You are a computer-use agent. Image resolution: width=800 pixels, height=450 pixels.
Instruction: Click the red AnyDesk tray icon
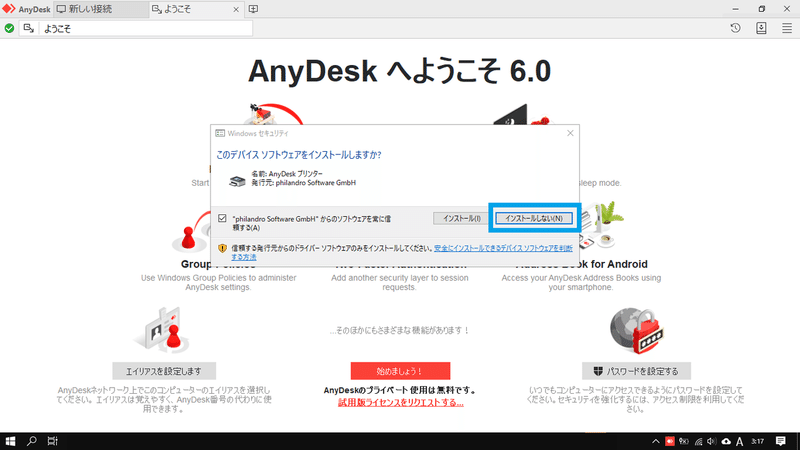click(x=670, y=441)
